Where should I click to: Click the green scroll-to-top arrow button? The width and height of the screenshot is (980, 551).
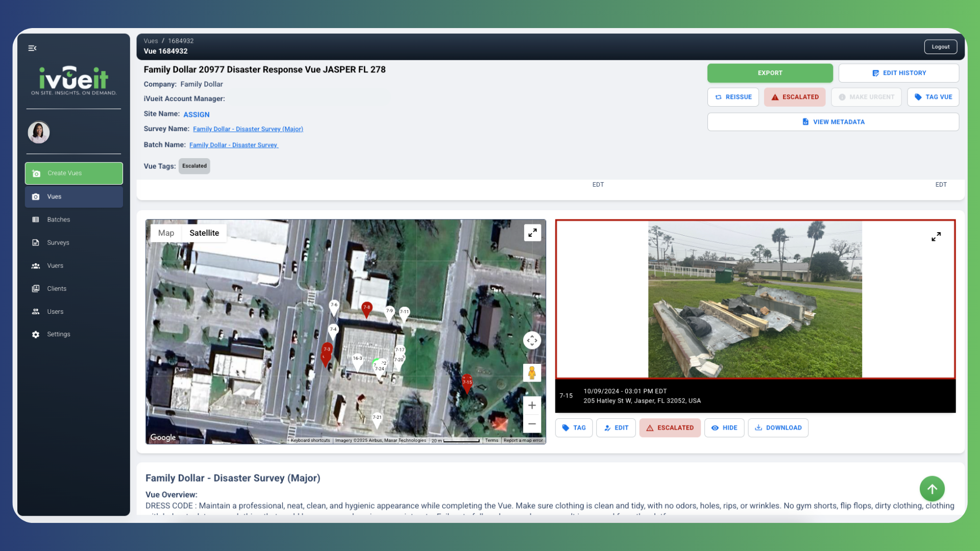coord(932,489)
